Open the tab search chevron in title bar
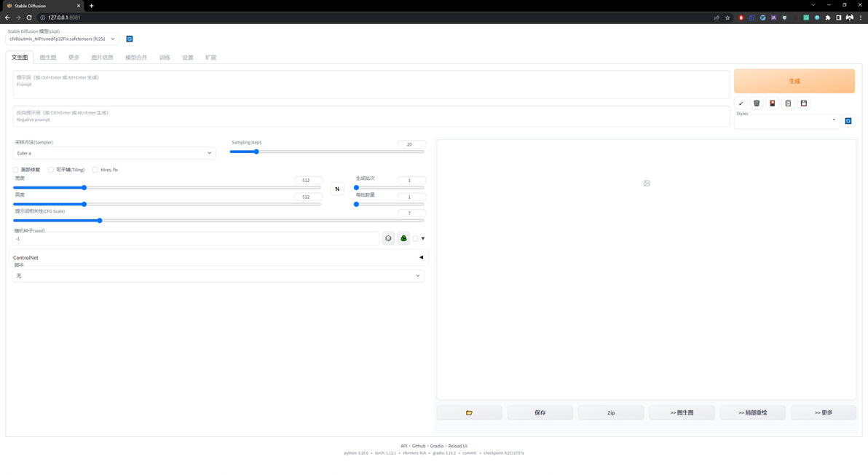 coord(813,5)
